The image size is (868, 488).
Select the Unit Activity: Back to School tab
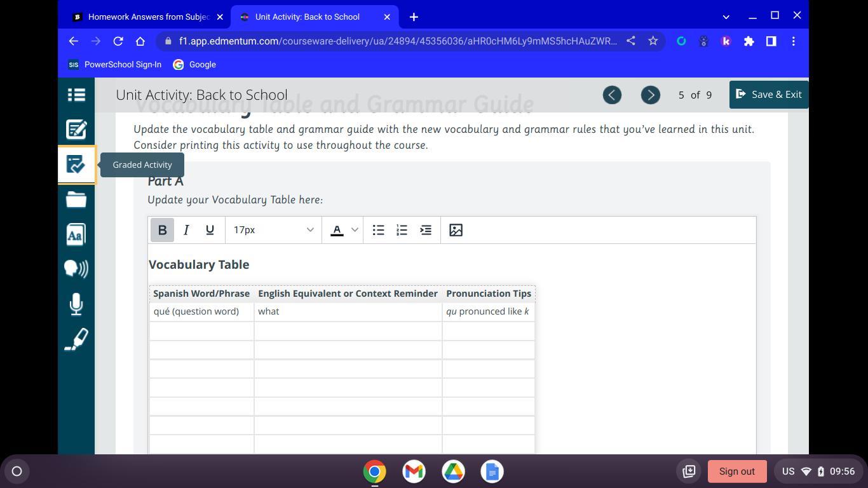308,17
